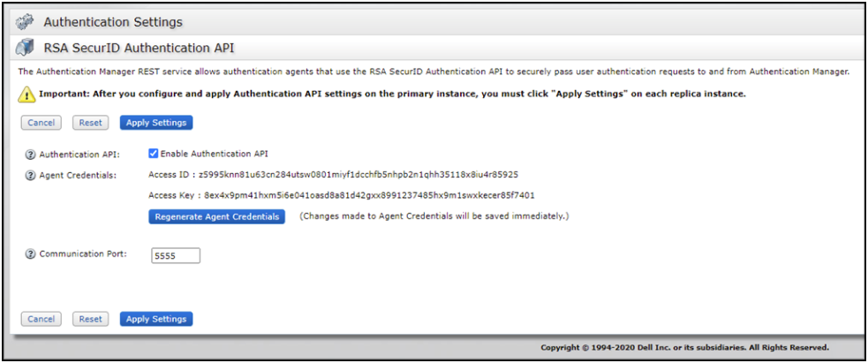Click the Authentication Settings header title
868x363 pixels.
pyautogui.click(x=113, y=22)
